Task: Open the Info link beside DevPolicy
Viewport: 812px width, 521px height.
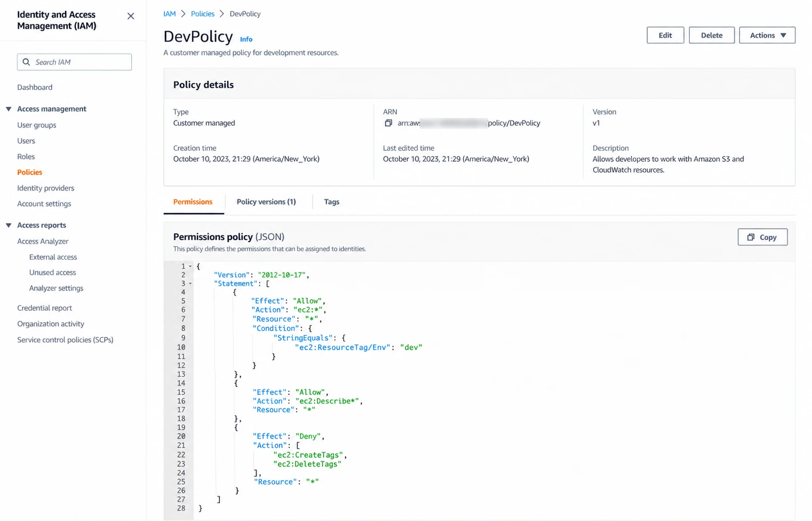Action: [x=246, y=39]
